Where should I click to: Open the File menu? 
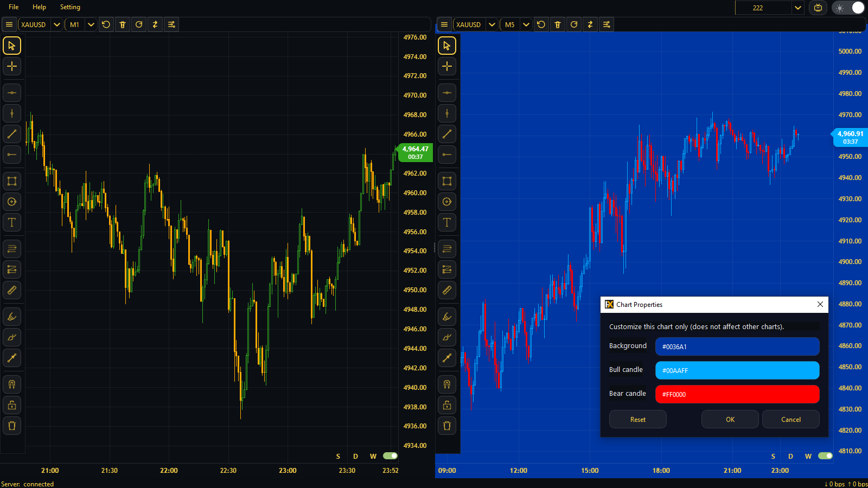coord(14,7)
